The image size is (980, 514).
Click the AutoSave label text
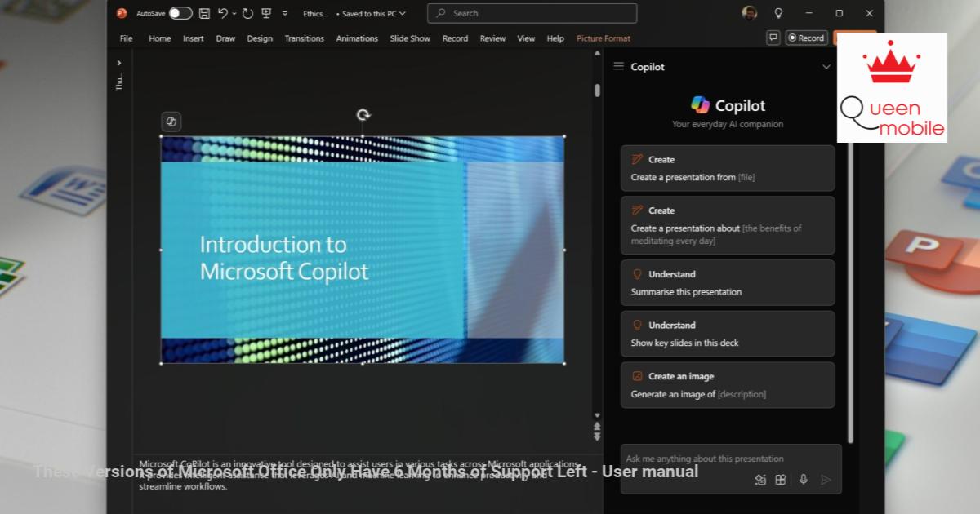point(151,13)
